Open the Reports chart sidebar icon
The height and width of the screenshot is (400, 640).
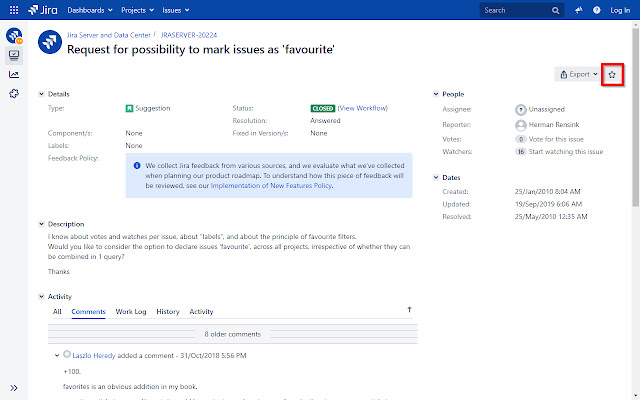click(14, 74)
